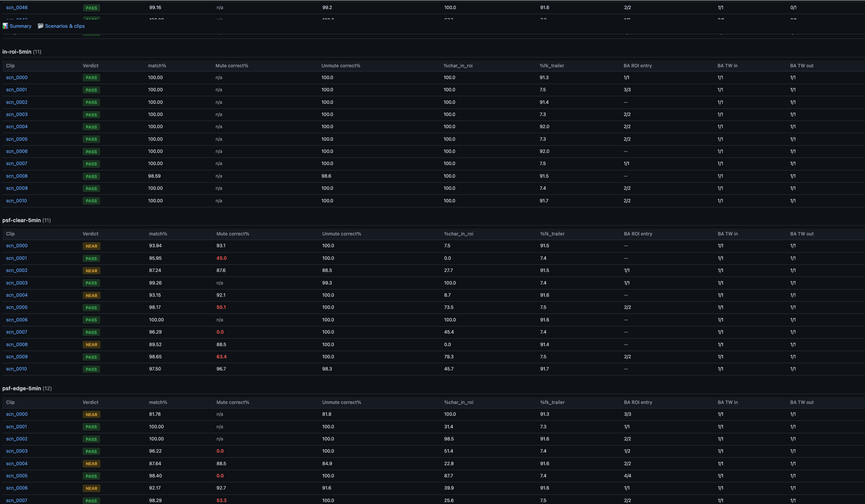Click the NEAR badge for psf-clear-5min scn_0008
The height and width of the screenshot is (504, 865).
(91, 345)
